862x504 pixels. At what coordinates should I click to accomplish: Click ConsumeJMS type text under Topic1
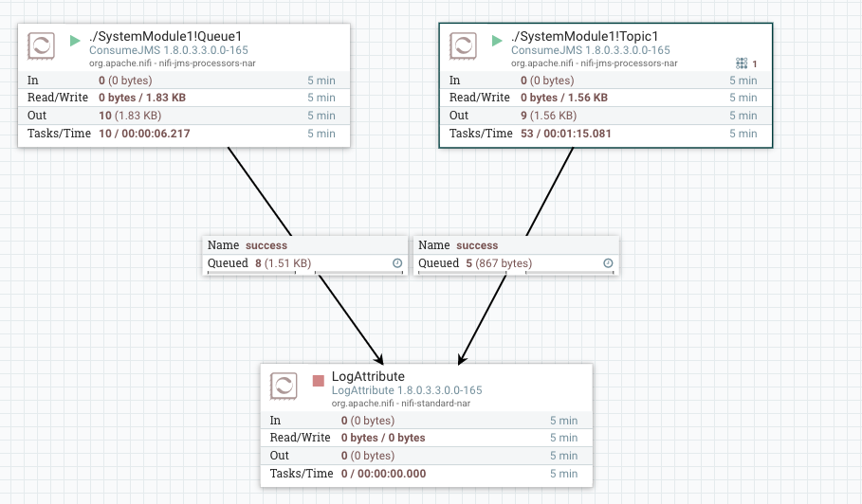click(x=591, y=50)
